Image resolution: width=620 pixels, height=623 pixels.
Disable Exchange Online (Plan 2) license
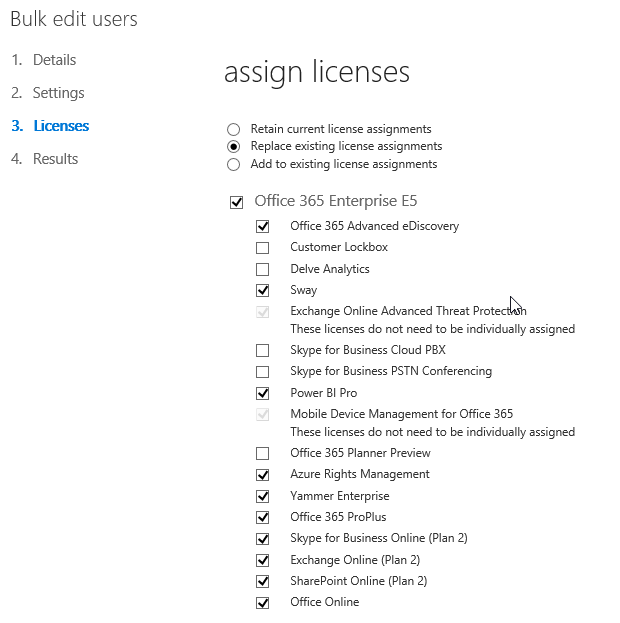click(x=262, y=560)
